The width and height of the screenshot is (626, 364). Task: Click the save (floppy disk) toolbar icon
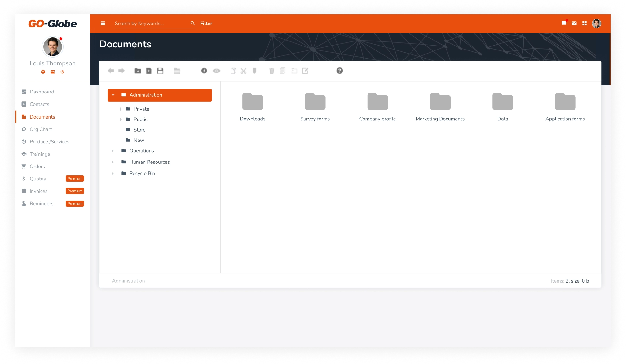tap(160, 71)
